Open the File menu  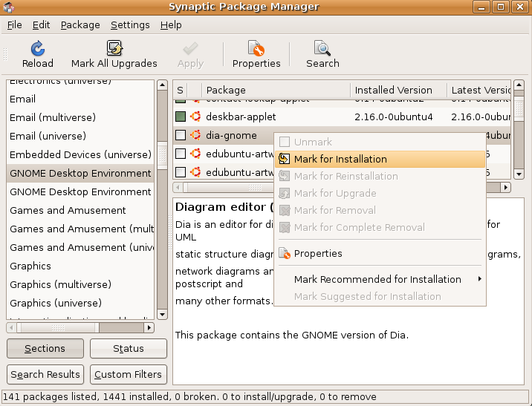(14, 25)
